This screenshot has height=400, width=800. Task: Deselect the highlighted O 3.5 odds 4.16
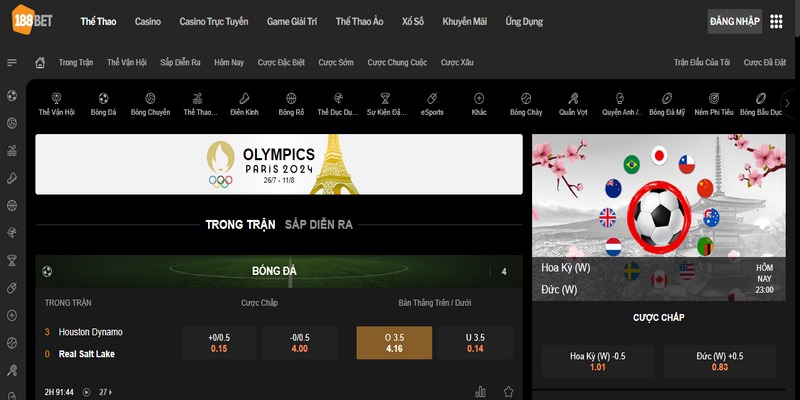394,342
